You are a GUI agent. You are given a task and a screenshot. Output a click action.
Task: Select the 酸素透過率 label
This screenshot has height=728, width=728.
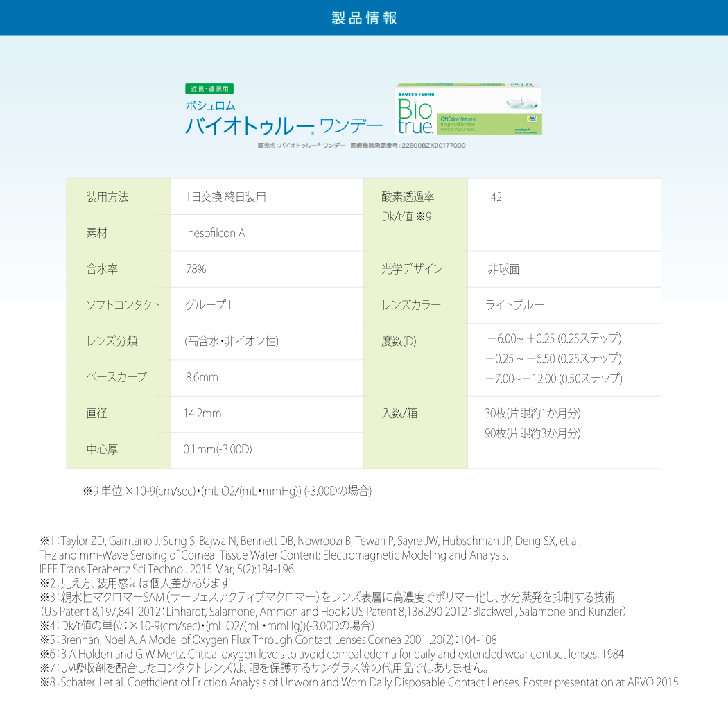tap(408, 197)
